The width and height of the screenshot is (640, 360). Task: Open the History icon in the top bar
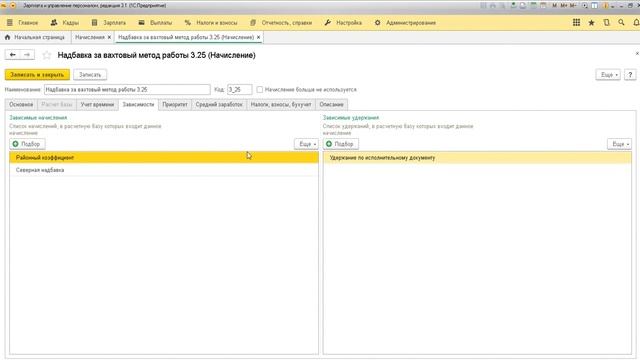607,23
